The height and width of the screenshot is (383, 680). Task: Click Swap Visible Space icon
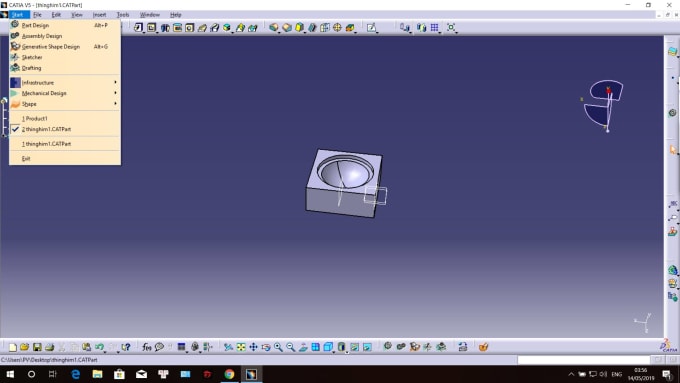367,347
